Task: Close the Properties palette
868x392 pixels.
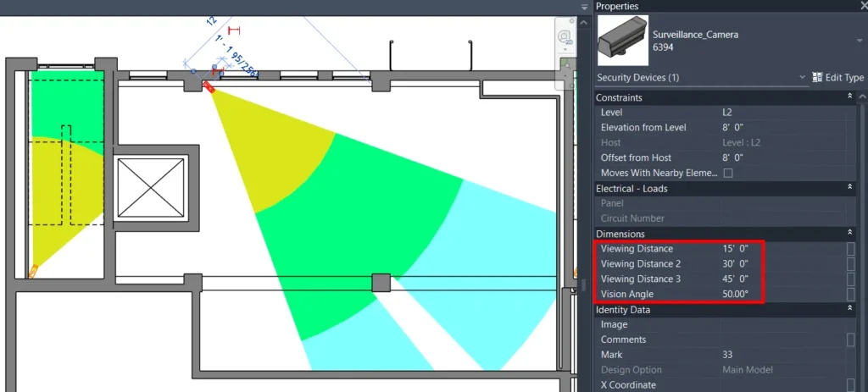Action: 856,6
